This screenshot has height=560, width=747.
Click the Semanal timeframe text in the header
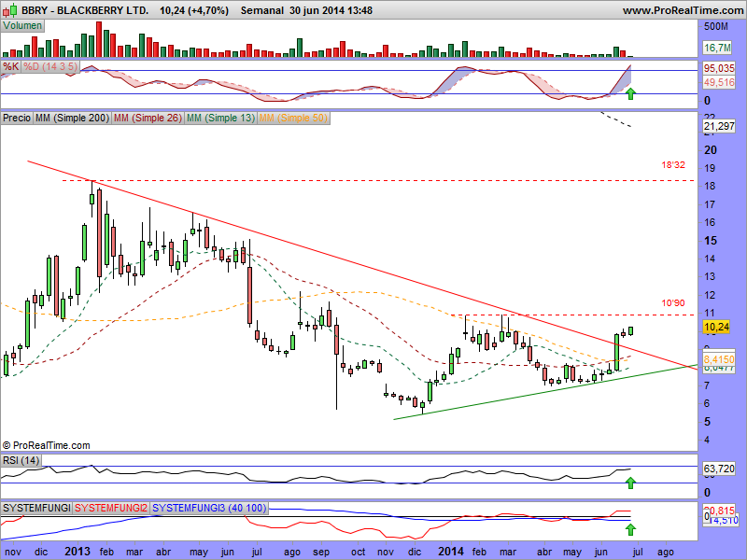[x=261, y=10]
